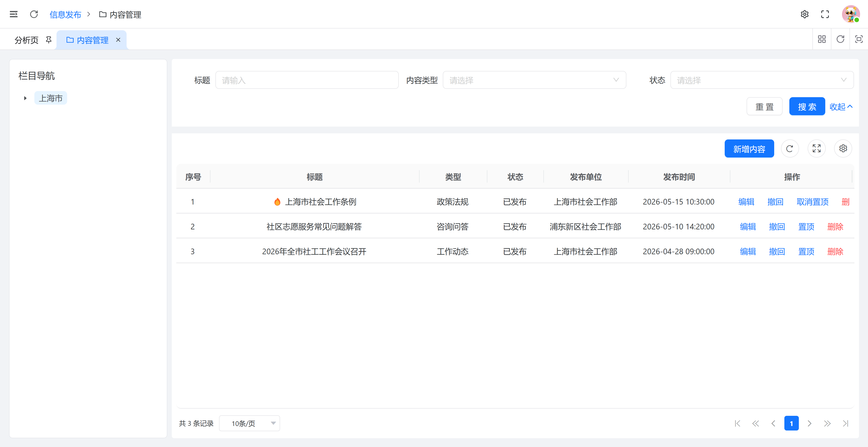Refresh the table with circular arrow button
This screenshot has height=447, width=868.
tap(790, 148)
